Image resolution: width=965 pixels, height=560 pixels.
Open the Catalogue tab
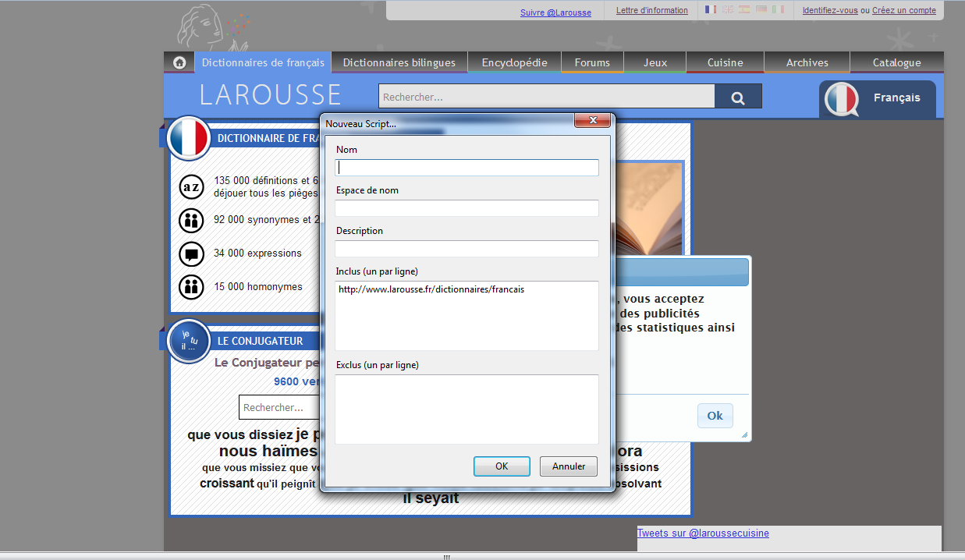[897, 62]
